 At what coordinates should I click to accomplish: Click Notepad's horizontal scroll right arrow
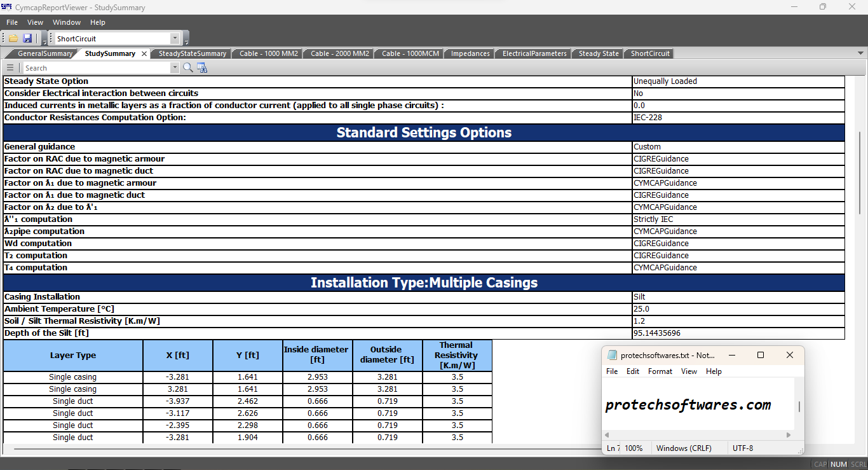[x=789, y=435]
